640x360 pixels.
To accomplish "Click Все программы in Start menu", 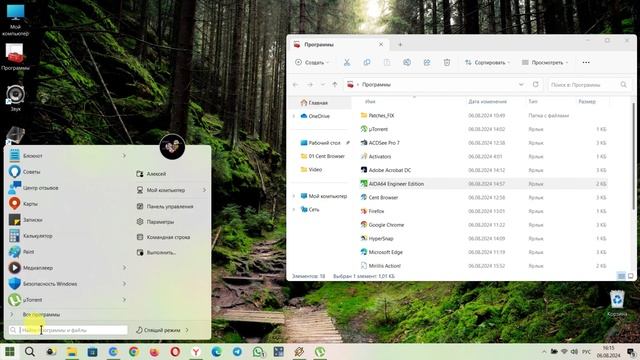I will click(x=41, y=315).
